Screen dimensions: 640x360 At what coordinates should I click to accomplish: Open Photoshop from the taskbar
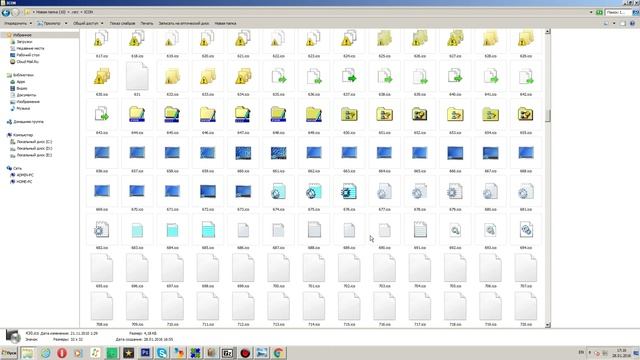tap(145, 353)
